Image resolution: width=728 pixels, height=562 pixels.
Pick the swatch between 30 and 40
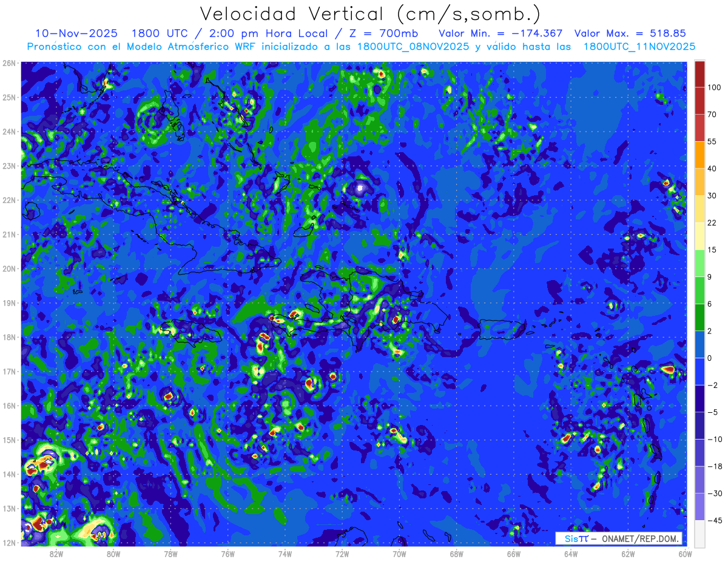(699, 181)
